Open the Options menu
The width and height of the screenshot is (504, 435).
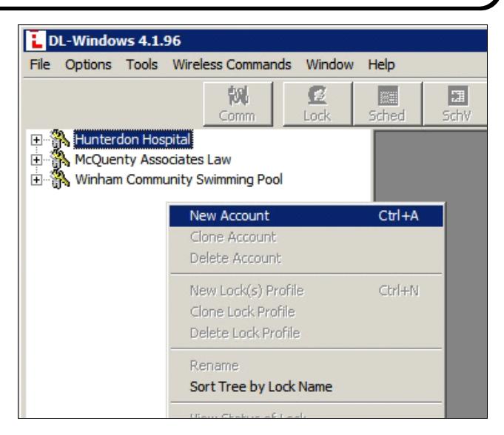[x=88, y=64]
